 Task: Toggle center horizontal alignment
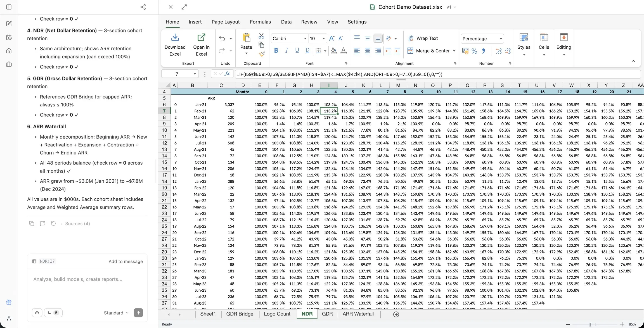coord(368,51)
